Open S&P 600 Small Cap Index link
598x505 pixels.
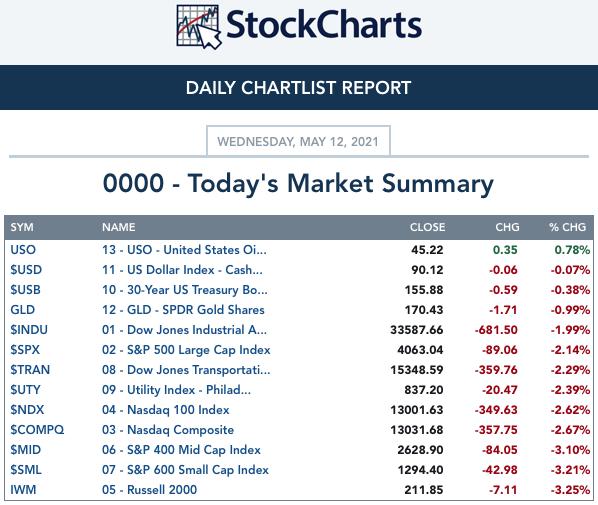click(185, 470)
